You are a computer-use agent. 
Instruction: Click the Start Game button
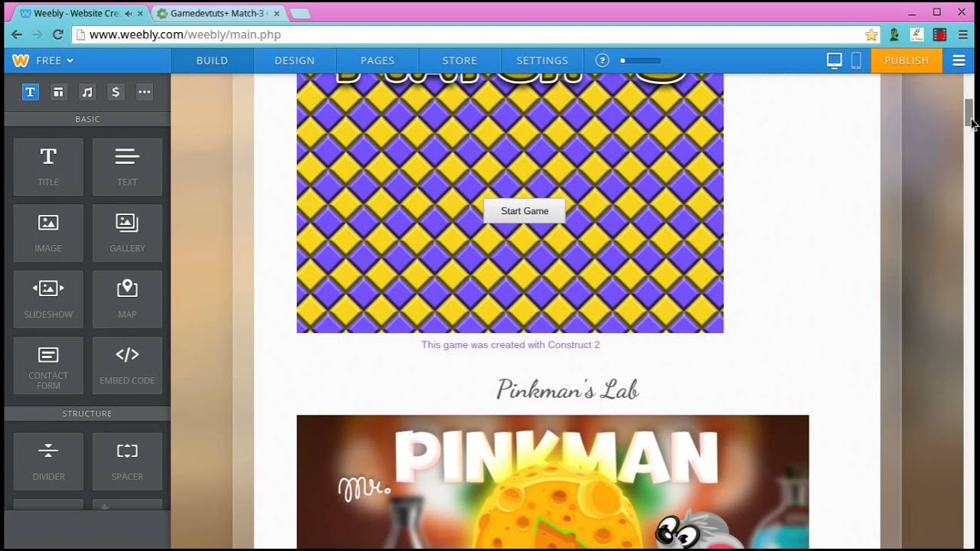point(524,211)
